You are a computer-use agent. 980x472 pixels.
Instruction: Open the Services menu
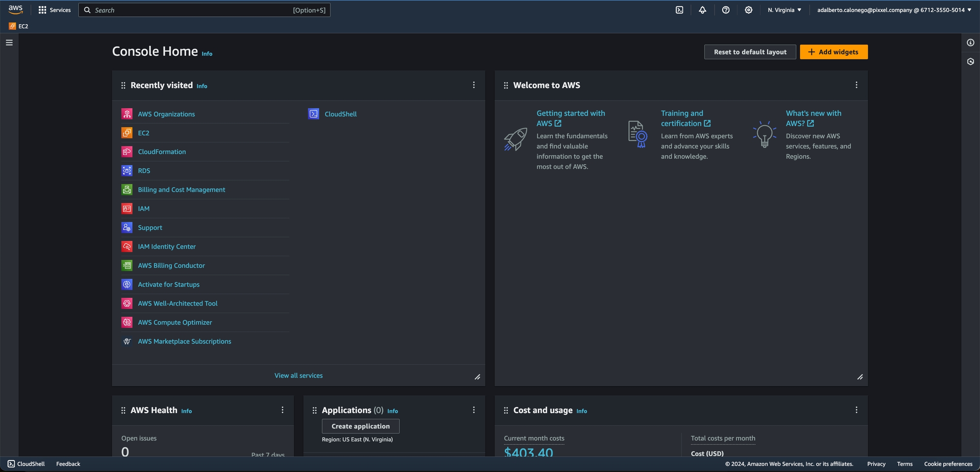click(x=54, y=10)
